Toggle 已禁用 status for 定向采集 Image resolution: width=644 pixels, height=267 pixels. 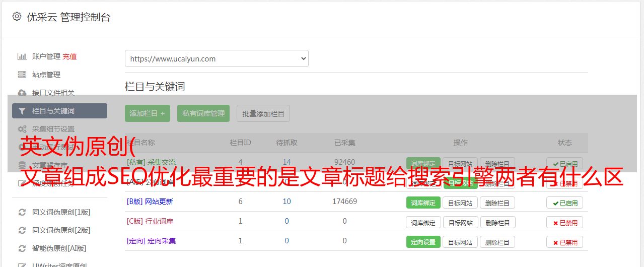pyautogui.click(x=565, y=242)
